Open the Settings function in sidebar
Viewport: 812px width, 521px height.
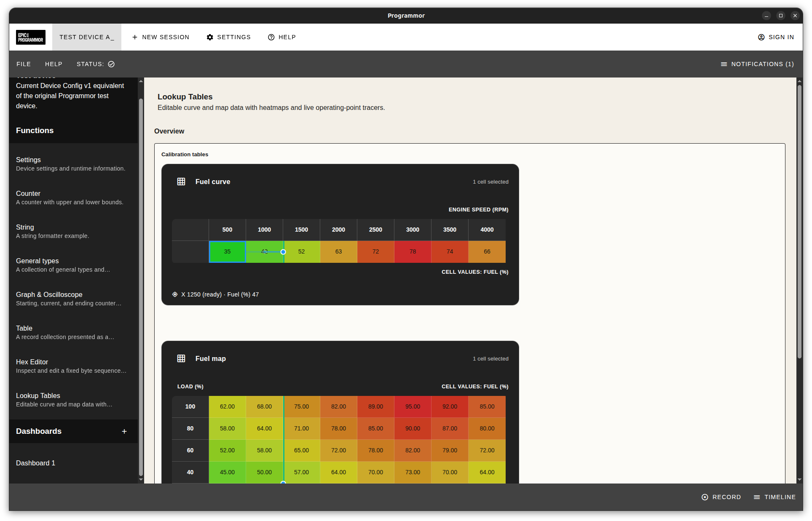pyautogui.click(x=73, y=164)
